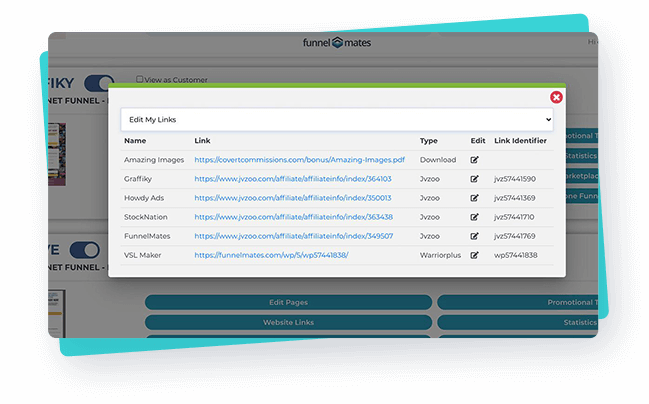Tick the View as Customer checkbox

[139, 79]
